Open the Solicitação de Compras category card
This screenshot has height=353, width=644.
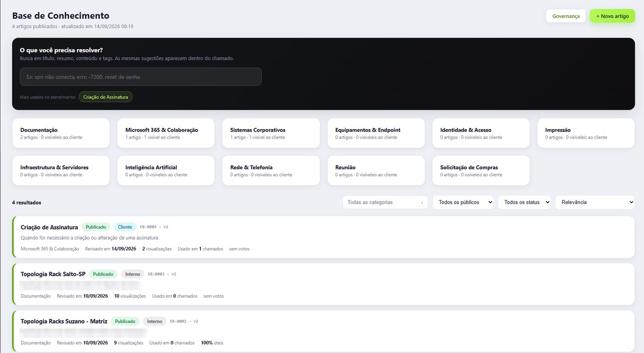click(481, 171)
